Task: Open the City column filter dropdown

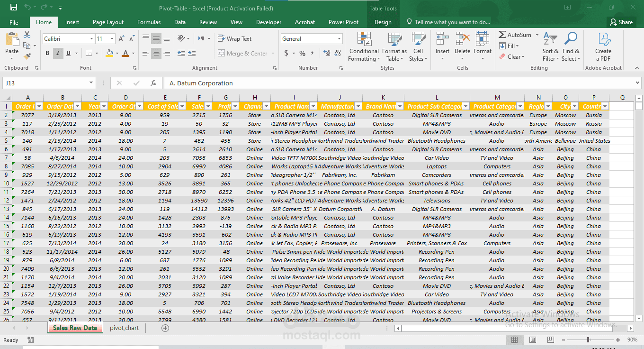Action: click(x=574, y=106)
